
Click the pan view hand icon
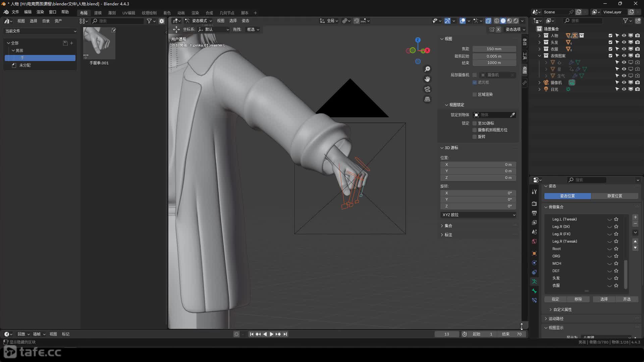[x=427, y=79]
